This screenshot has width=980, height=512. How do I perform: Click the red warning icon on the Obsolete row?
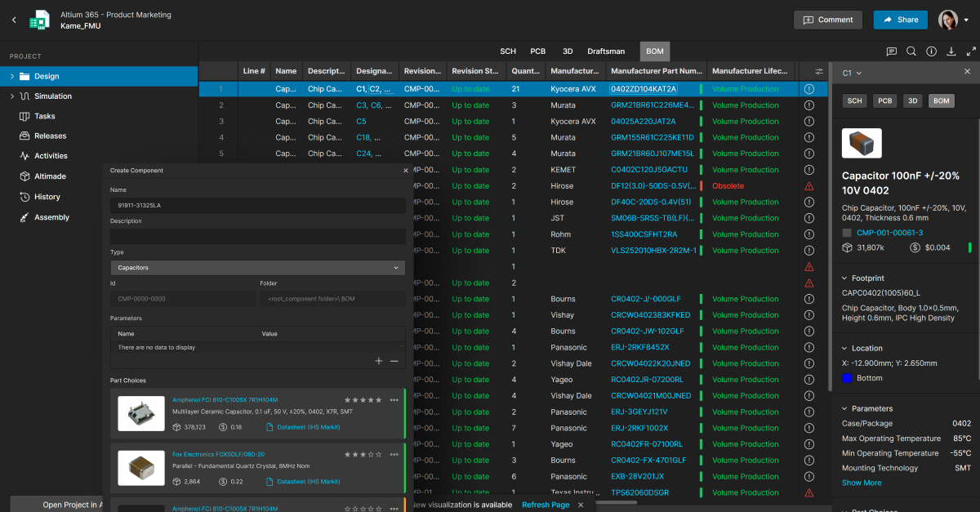pos(809,186)
